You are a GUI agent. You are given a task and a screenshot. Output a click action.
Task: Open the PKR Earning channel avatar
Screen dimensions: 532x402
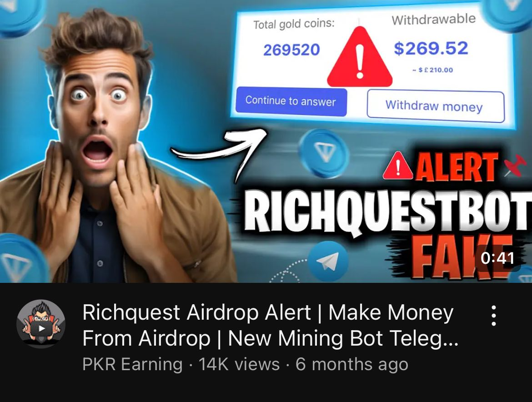(x=41, y=324)
